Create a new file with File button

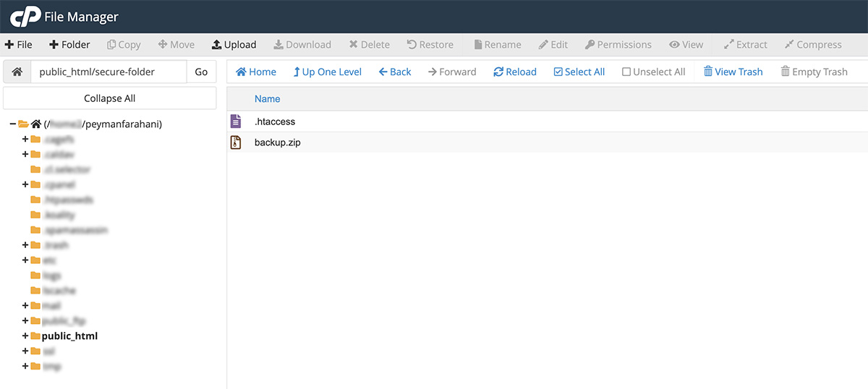(19, 45)
